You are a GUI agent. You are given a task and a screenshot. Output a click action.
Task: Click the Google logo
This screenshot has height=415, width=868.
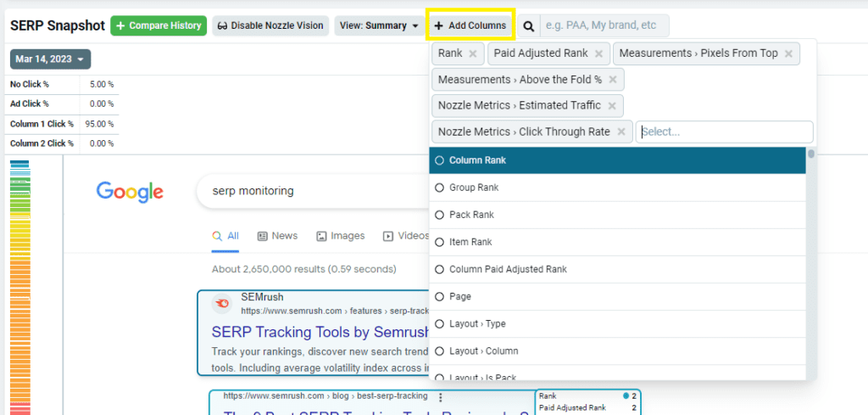coord(130,192)
